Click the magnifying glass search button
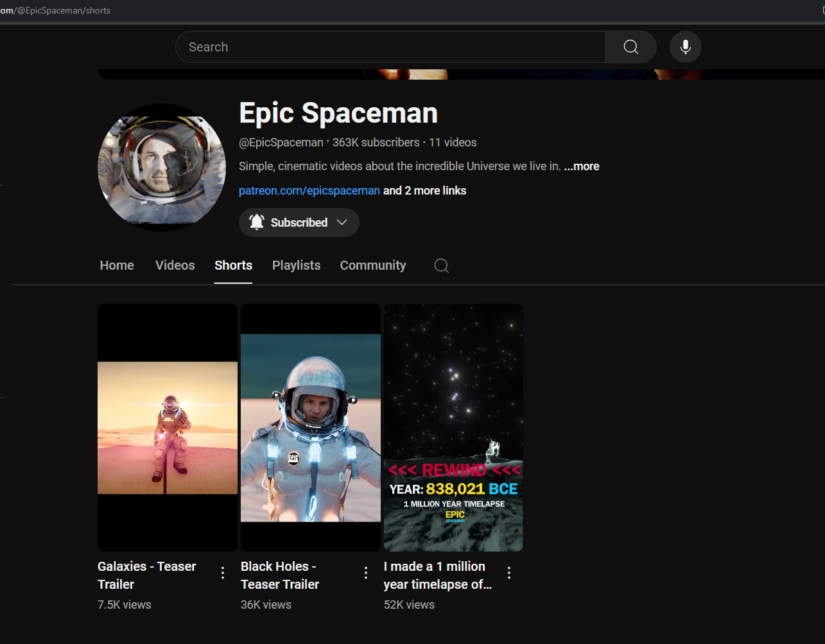Screen dimensions: 825x644 click(630, 47)
